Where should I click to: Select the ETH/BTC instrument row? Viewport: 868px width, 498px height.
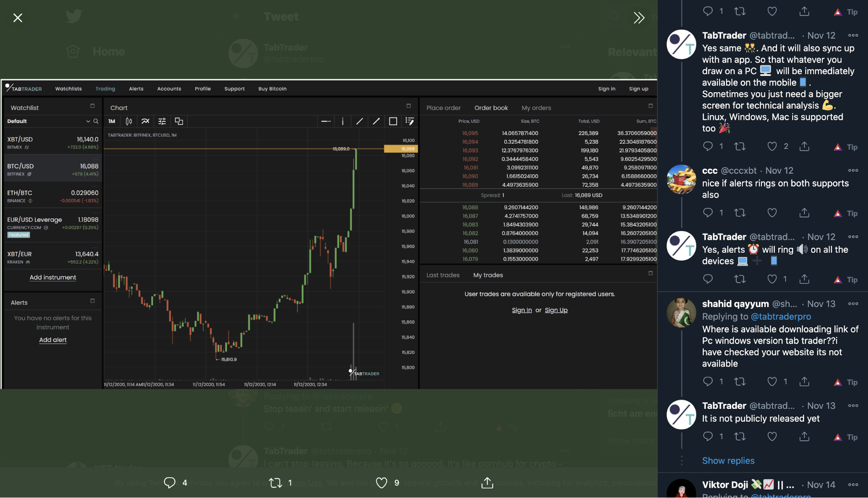point(53,196)
